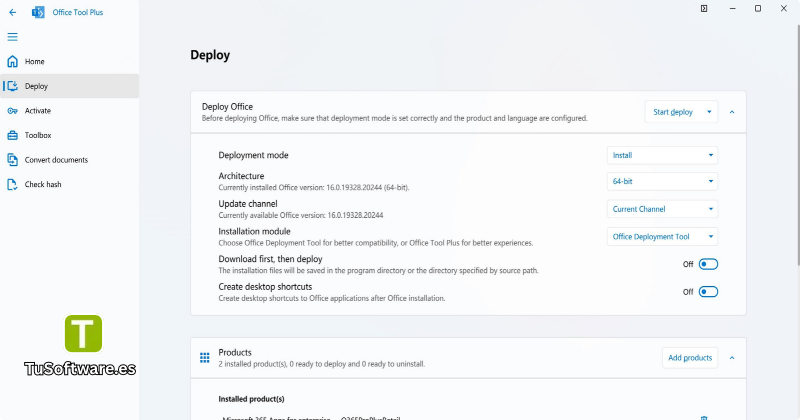The height and width of the screenshot is (420, 800).
Task: Open Installation module dropdown
Action: (662, 236)
